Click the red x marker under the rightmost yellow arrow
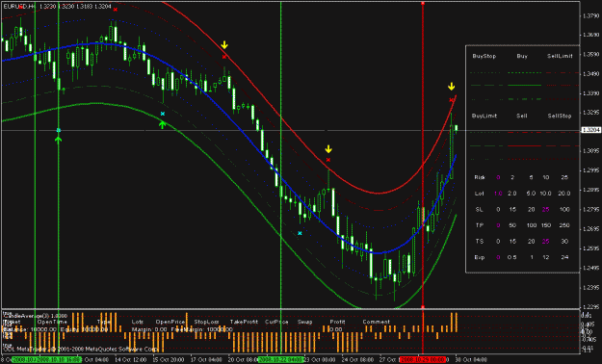The image size is (602, 364). tap(452, 100)
